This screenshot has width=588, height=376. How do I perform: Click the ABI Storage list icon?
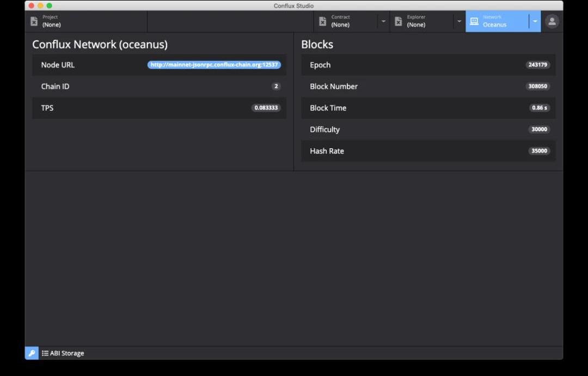45,353
